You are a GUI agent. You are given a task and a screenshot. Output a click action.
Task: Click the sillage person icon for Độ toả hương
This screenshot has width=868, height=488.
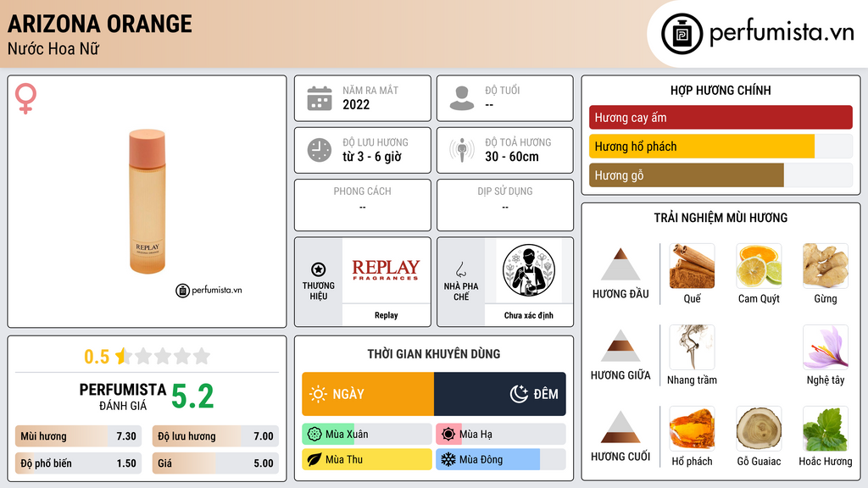tap(462, 150)
